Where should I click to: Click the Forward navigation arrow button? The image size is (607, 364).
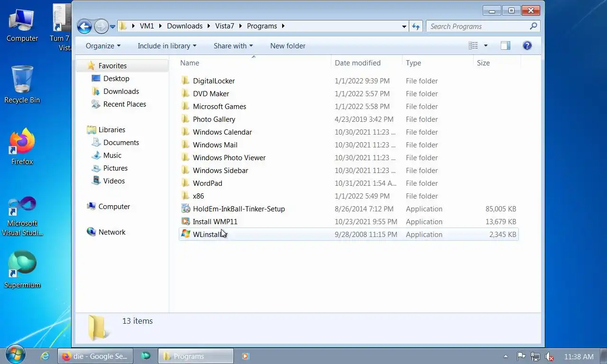click(101, 26)
